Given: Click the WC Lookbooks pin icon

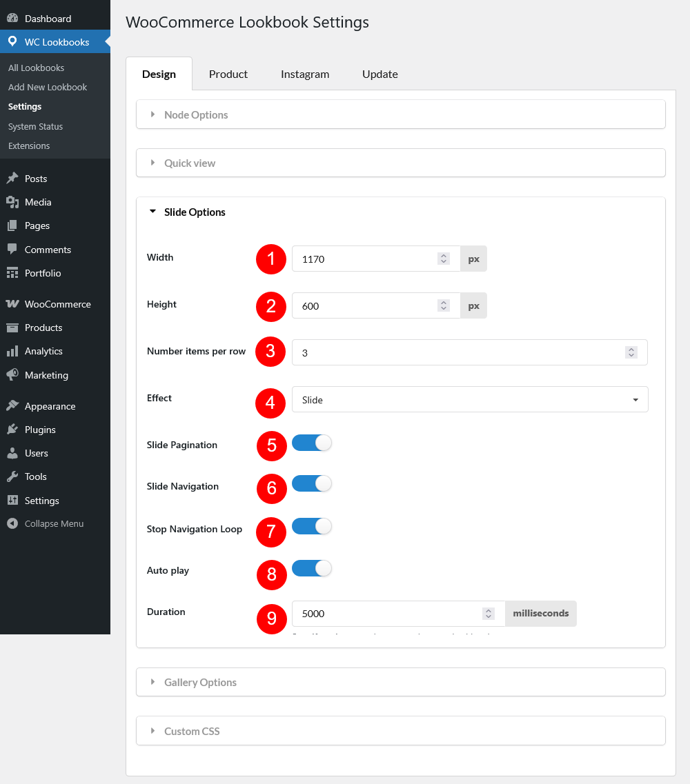Looking at the screenshot, I should tap(12, 41).
